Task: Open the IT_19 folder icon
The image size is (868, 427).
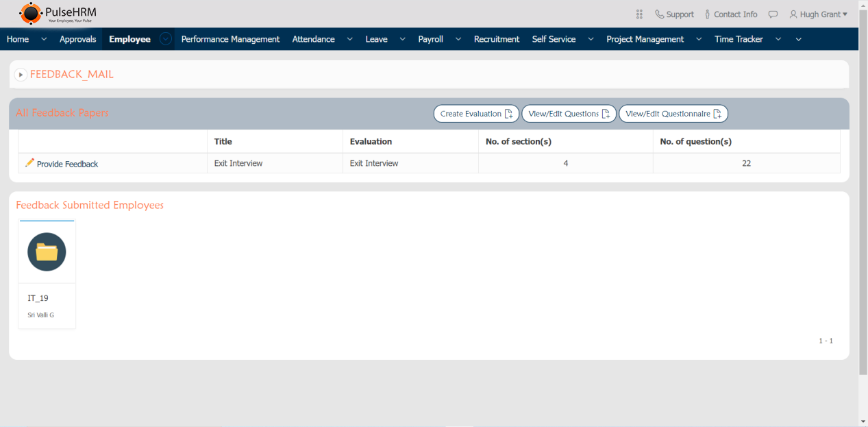Action: tap(47, 252)
